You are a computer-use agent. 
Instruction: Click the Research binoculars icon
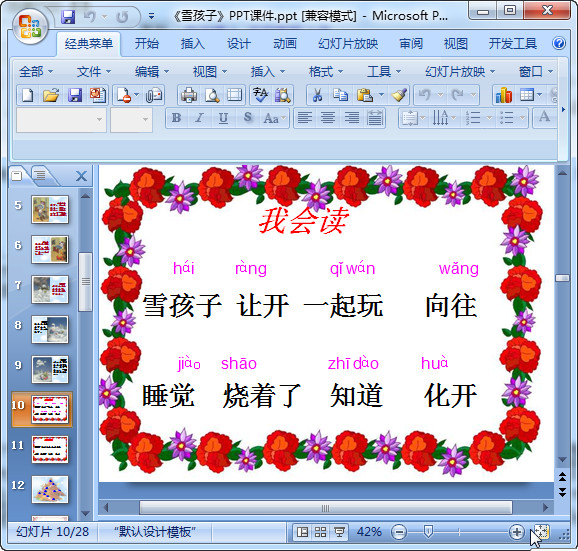[282, 95]
